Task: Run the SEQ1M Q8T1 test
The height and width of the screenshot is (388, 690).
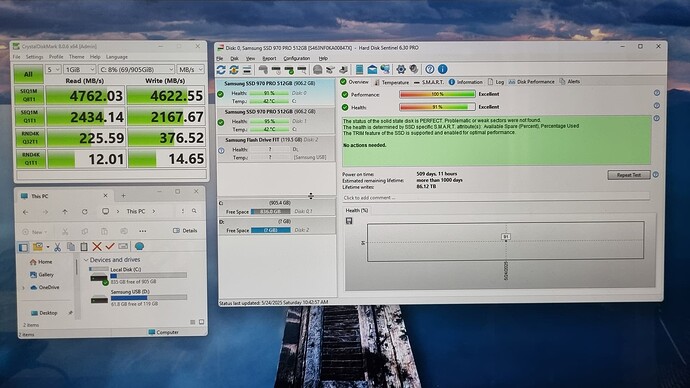Action: click(29, 95)
